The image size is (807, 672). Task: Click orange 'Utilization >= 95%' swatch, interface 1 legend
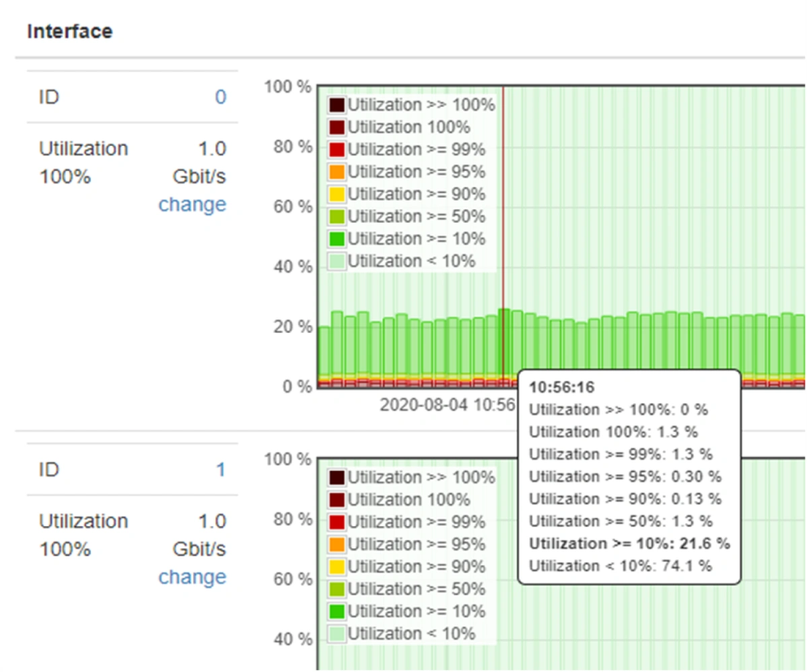click(x=337, y=544)
